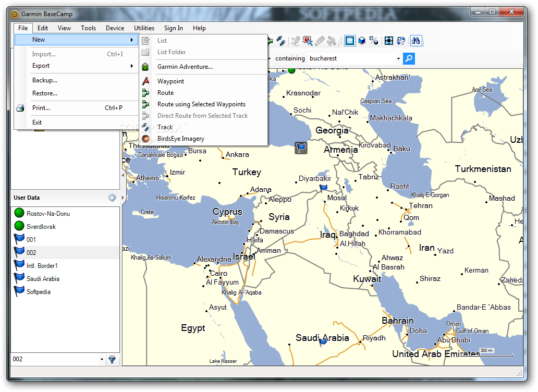Image resolution: width=538 pixels, height=392 pixels.
Task: Choose Restore... from File menu
Action: (76, 93)
